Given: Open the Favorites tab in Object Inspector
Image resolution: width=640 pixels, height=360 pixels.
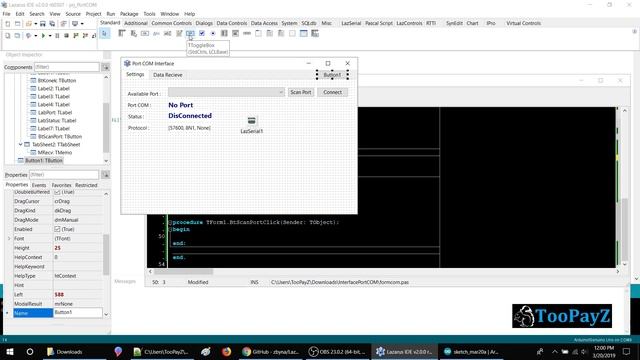Looking at the screenshot, I should tap(62, 185).
